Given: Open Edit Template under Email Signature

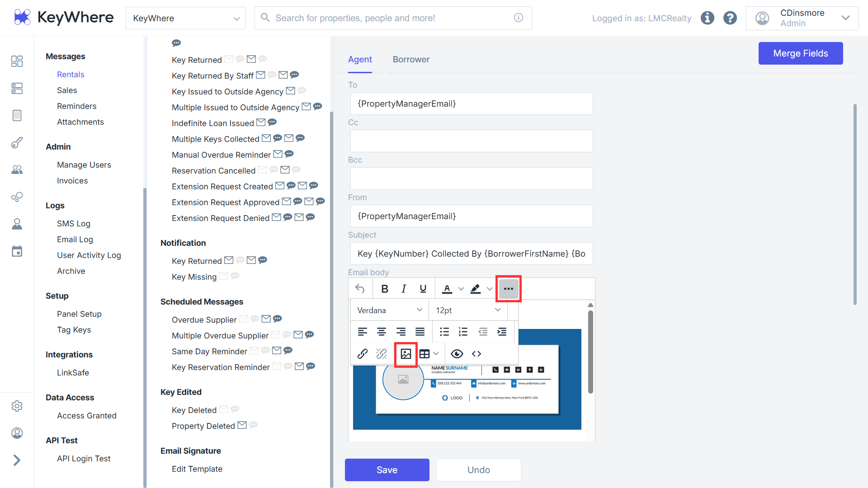Looking at the screenshot, I should tap(197, 469).
